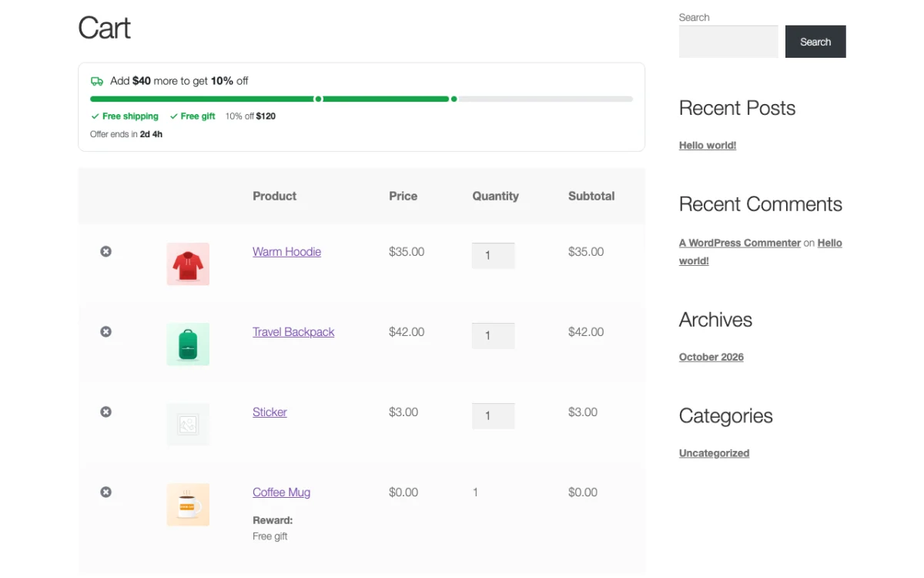Open the Hello world! recent post
The height and width of the screenshot is (578, 924).
click(708, 146)
